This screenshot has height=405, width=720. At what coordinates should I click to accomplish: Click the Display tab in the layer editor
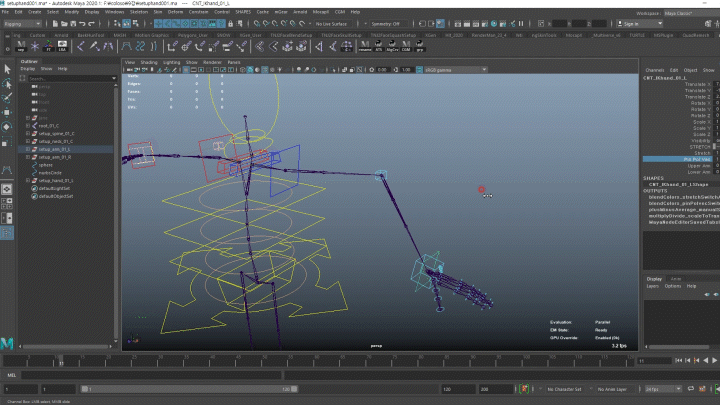coord(654,279)
